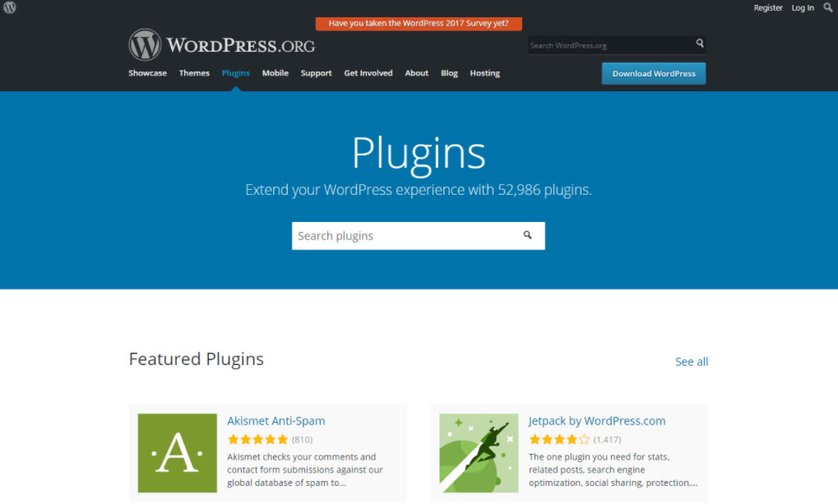Image resolution: width=838 pixels, height=504 pixels.
Task: Click the WordPress.org header logo
Action: pos(222,45)
